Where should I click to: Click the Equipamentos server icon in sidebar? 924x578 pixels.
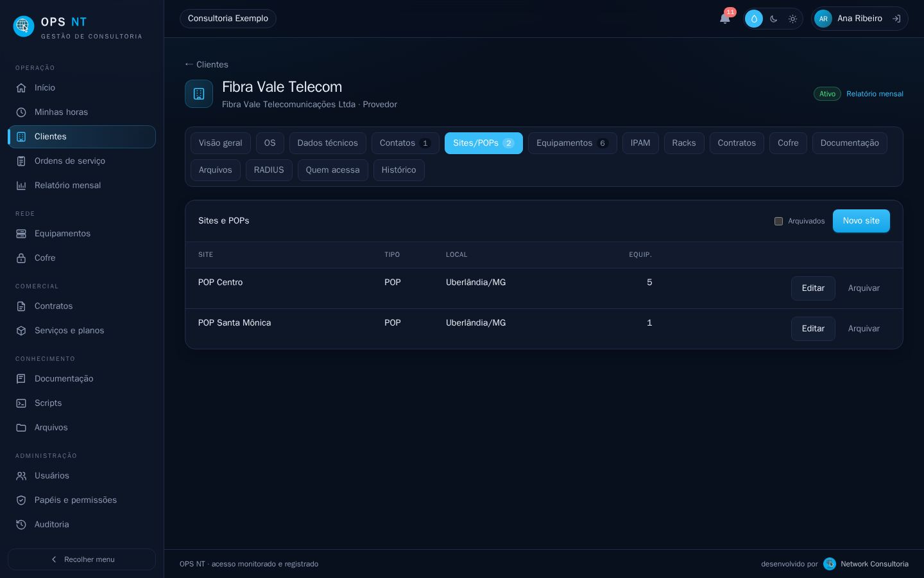[21, 234]
